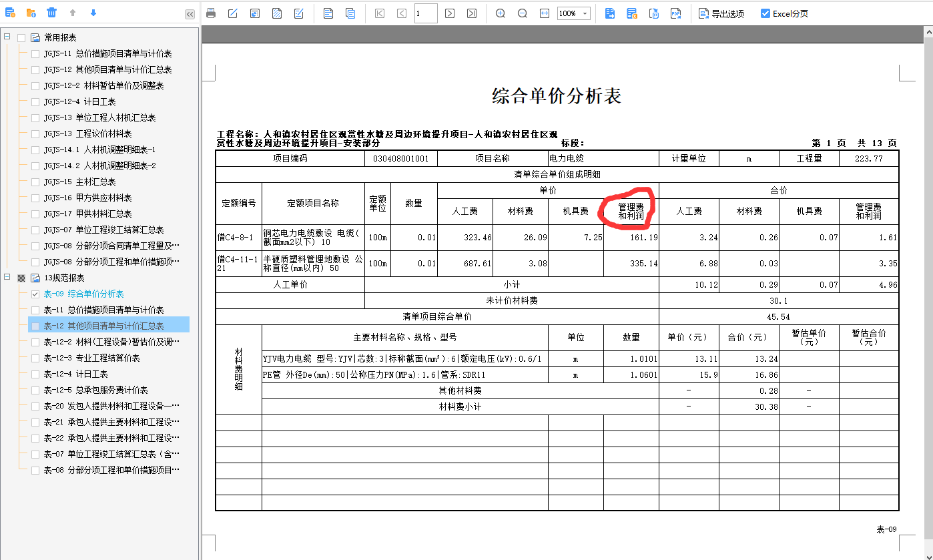Select JGJS-07 单位工程竣工结算汇总表

103,230
